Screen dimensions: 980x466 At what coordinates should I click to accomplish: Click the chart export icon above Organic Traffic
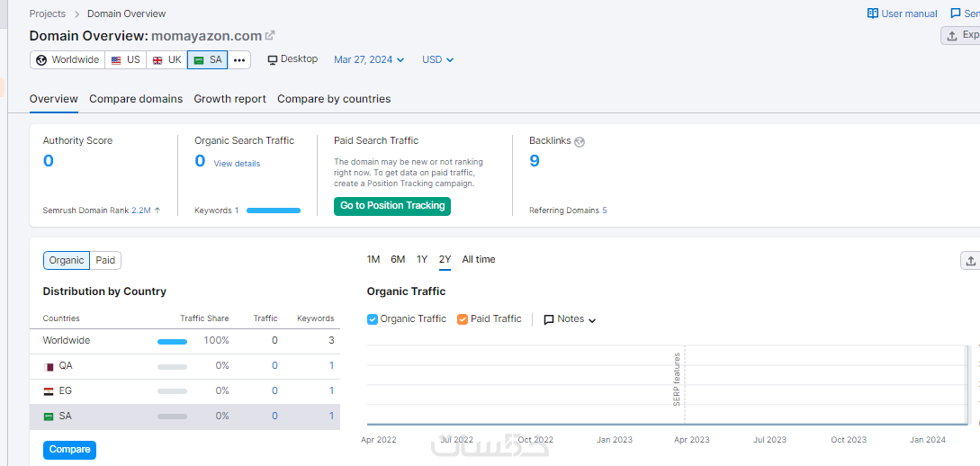click(x=970, y=260)
